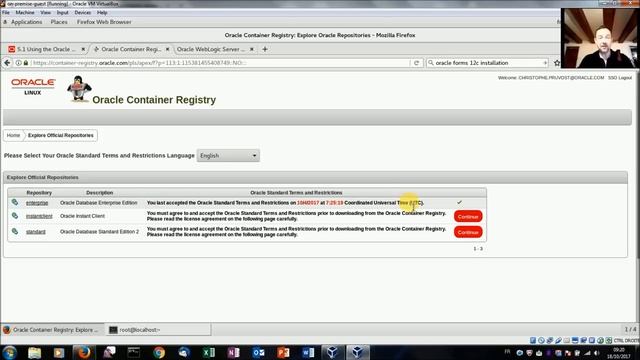
Task: Open a new Firefox tab with plus
Action: (x=265, y=49)
